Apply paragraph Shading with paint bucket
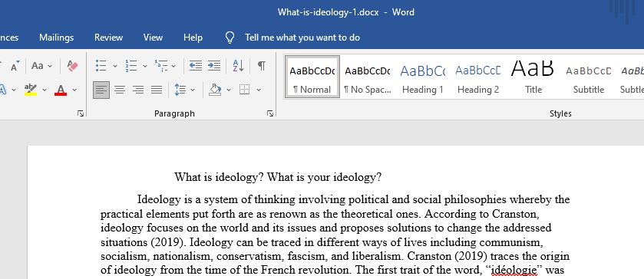644x279 pixels. (215, 90)
